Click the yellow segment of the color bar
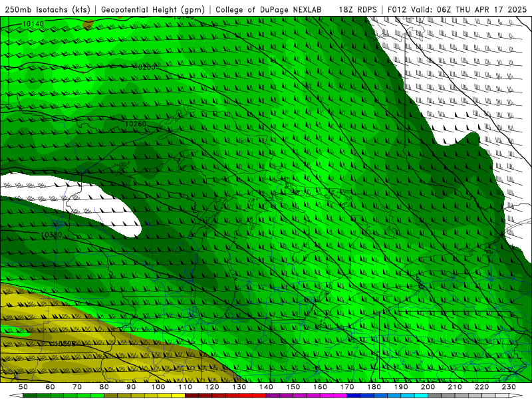The image size is (532, 399). tap(178, 396)
